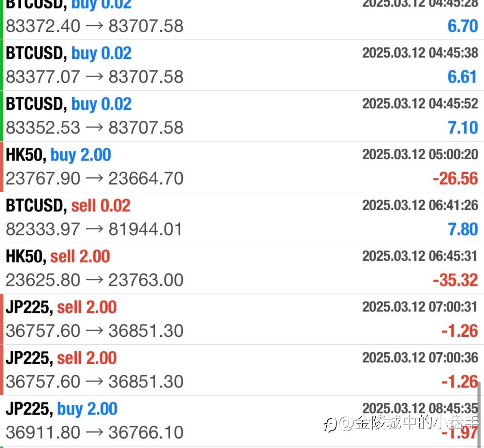Viewport: 484px width, 448px height.
Task: Click the 07:00:31 timestamp
Action: (420, 307)
